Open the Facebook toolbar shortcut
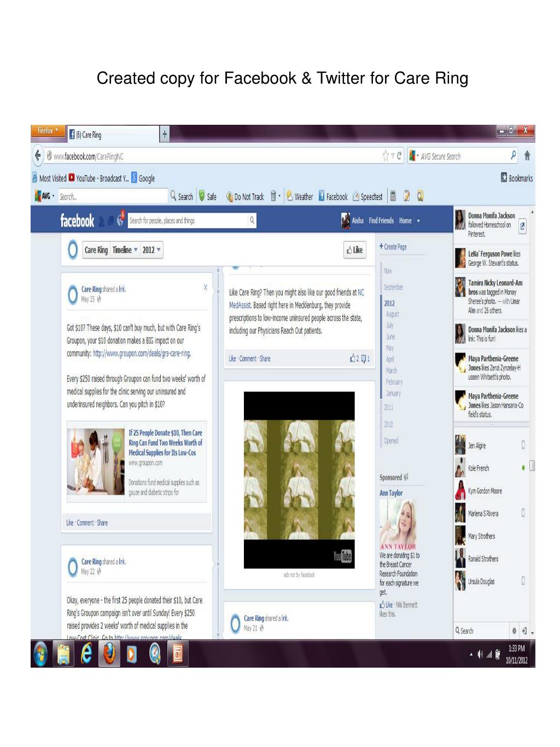The width and height of the screenshot is (560, 747). pos(333,196)
